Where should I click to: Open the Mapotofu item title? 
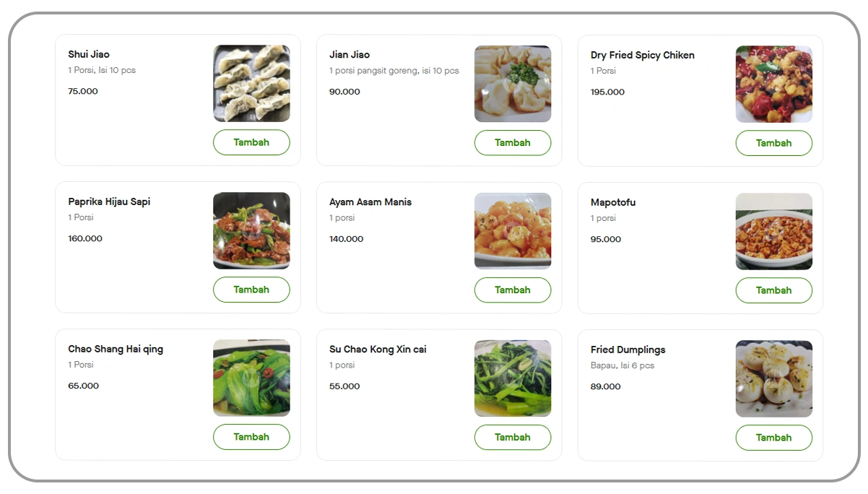click(x=613, y=202)
